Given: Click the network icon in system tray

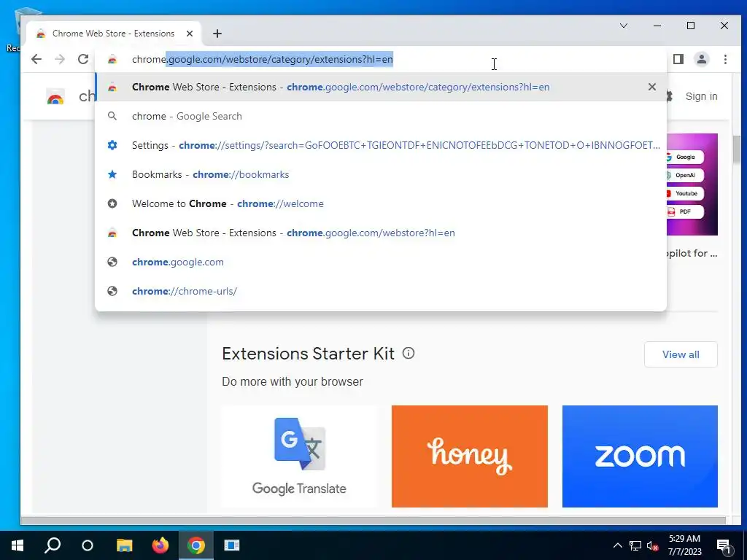Looking at the screenshot, I should pyautogui.click(x=635, y=545).
